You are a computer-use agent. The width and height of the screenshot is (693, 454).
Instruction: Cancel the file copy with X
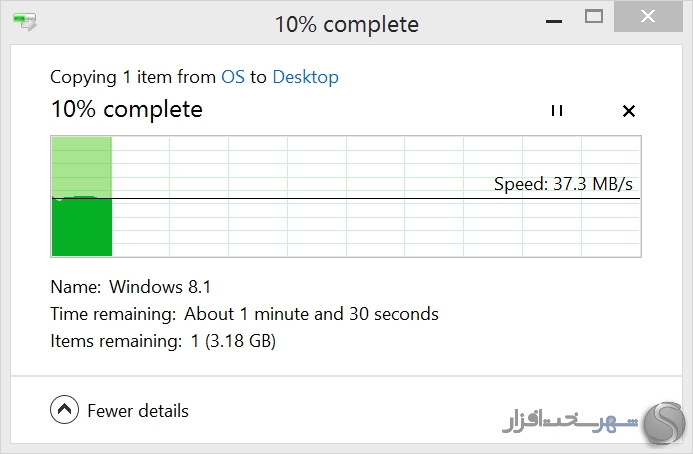point(628,111)
